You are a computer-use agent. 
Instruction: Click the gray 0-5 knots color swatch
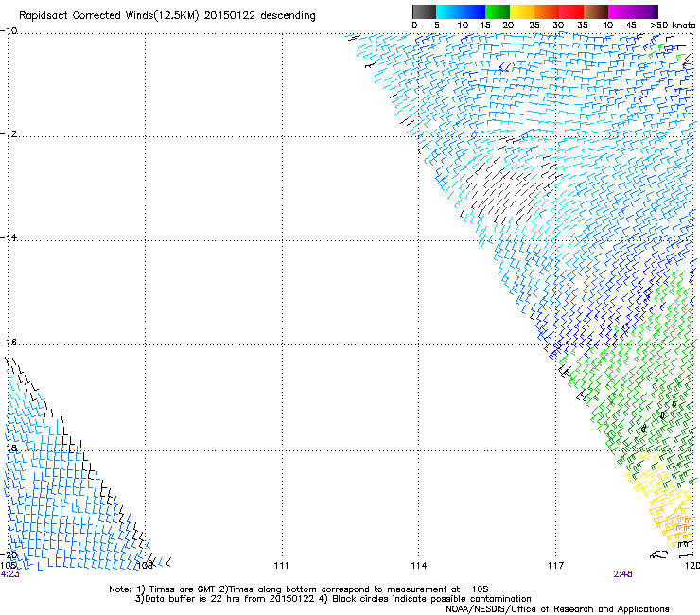[x=424, y=11]
